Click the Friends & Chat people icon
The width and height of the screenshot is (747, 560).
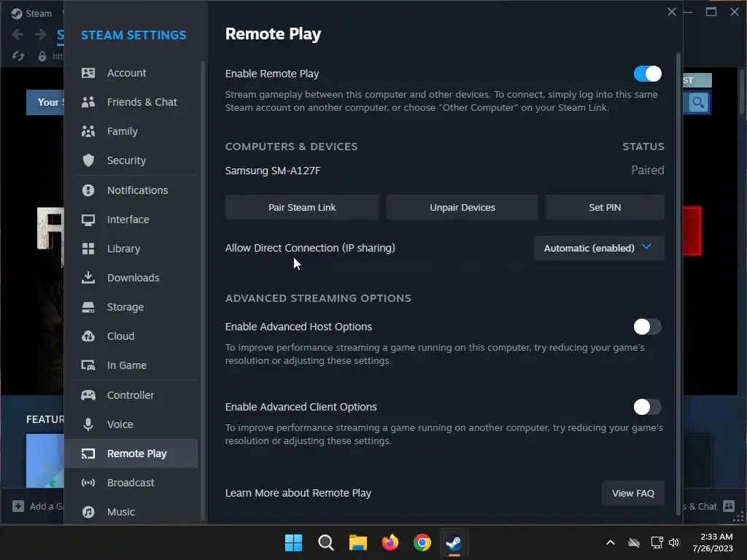click(88, 102)
